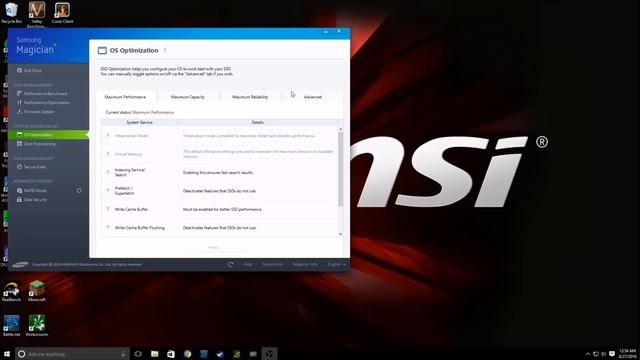Show hidden system tray icons

tap(588, 354)
